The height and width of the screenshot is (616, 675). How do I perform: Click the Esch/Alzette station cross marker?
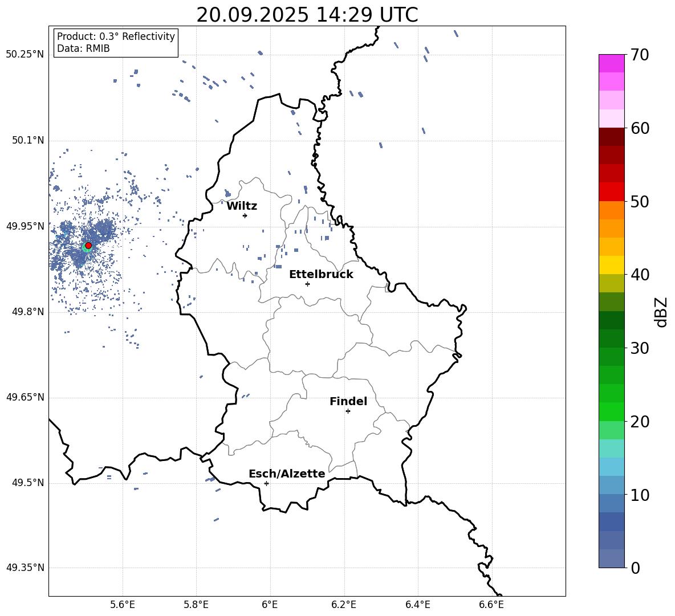(266, 483)
